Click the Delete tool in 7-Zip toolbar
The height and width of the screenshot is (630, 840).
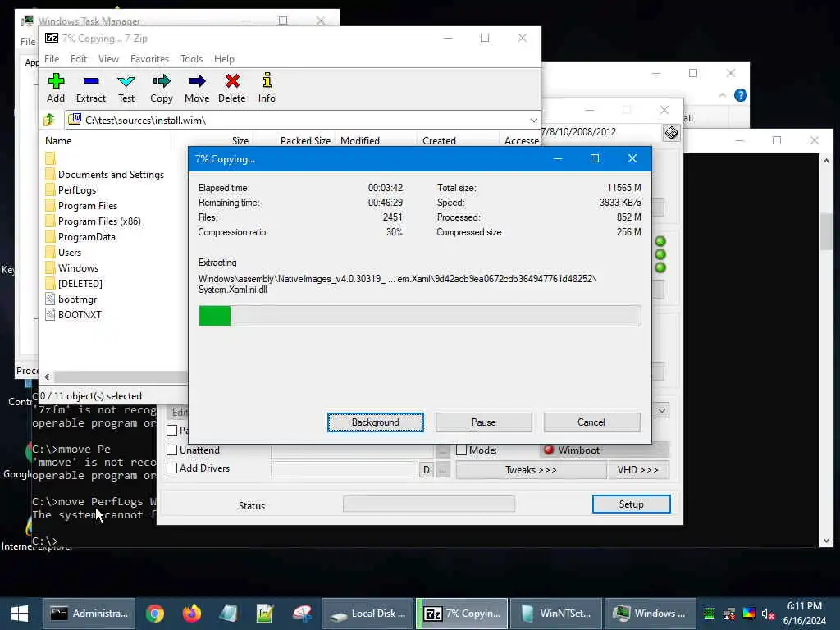click(x=232, y=89)
